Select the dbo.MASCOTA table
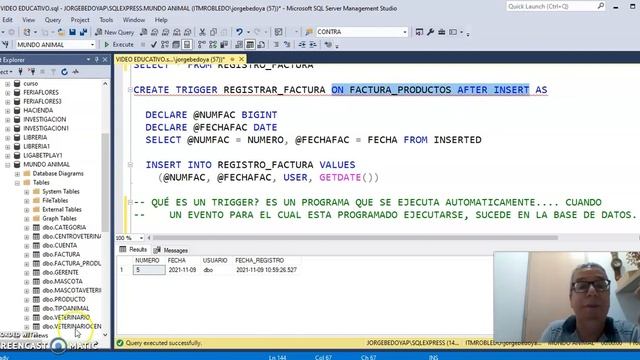Screen dimensions: 640x360 pos(62,282)
